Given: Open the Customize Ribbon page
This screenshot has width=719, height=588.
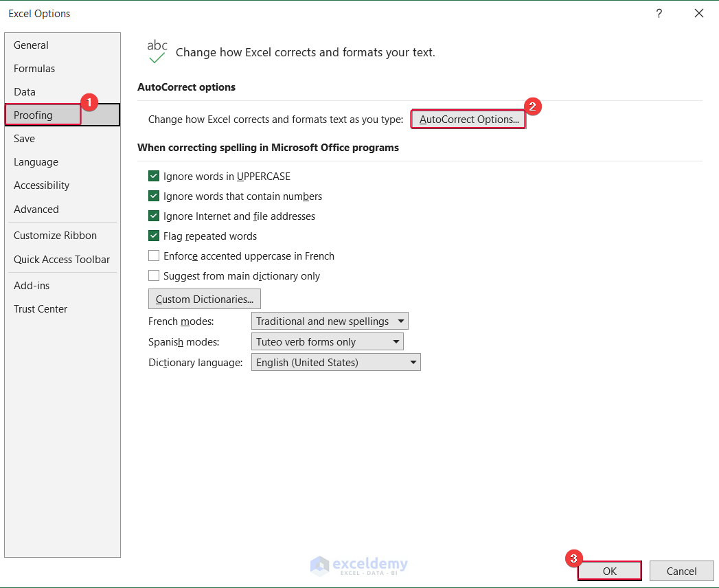Looking at the screenshot, I should point(55,235).
